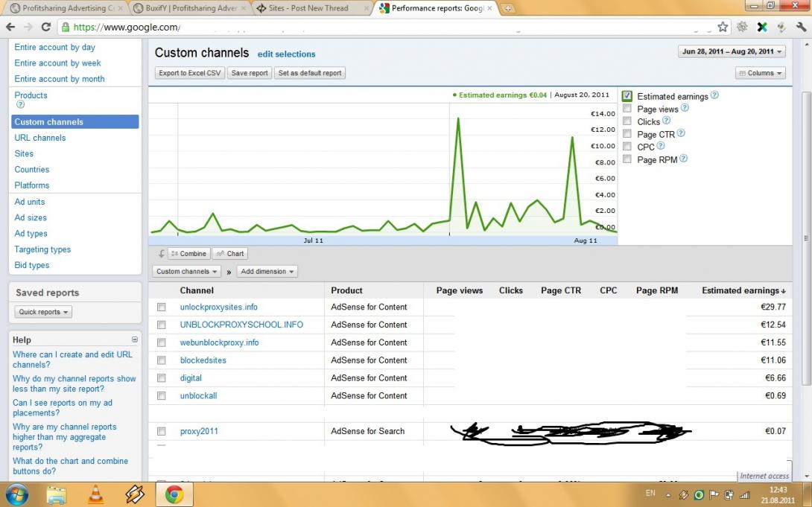Tick the checkbox for unlockproxysites.info row

click(x=162, y=307)
